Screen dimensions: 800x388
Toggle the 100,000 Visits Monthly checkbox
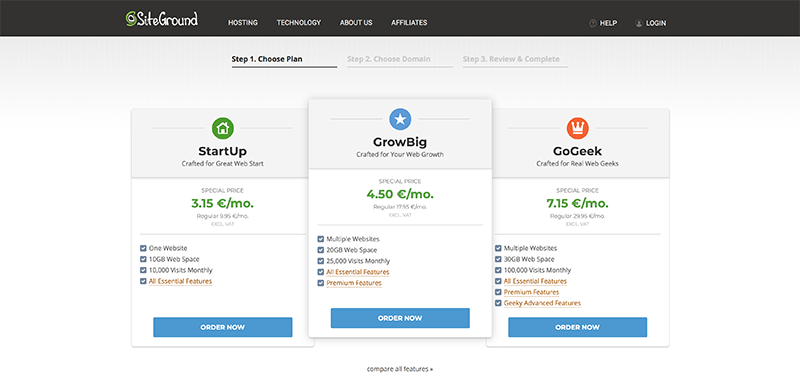click(498, 270)
